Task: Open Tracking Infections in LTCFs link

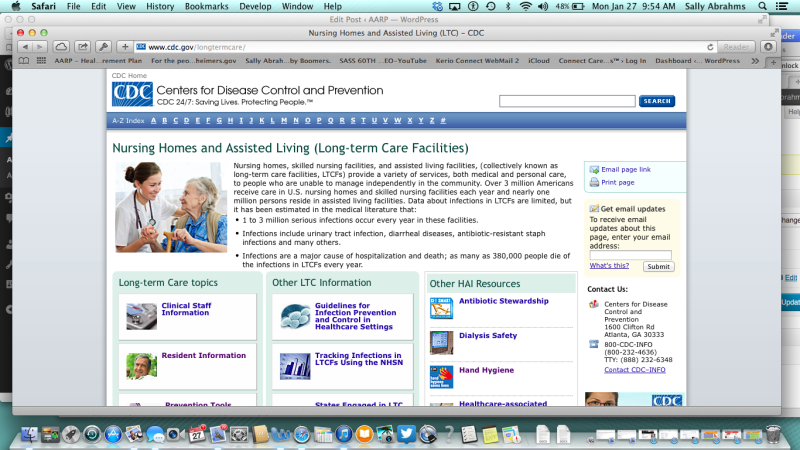Action: tap(359, 359)
